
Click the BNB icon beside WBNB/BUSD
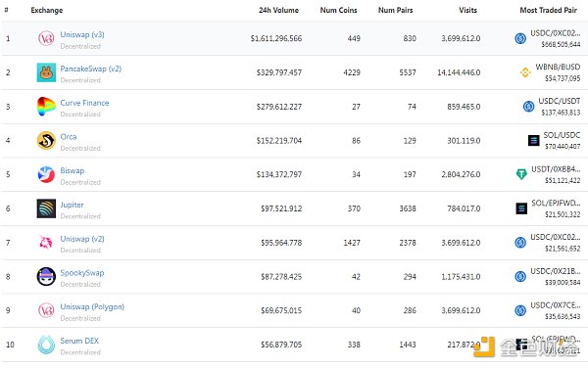click(525, 72)
